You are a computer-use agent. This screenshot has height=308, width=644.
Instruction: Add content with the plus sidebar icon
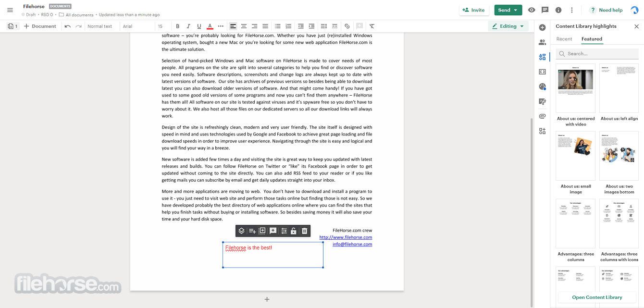pyautogui.click(x=542, y=27)
